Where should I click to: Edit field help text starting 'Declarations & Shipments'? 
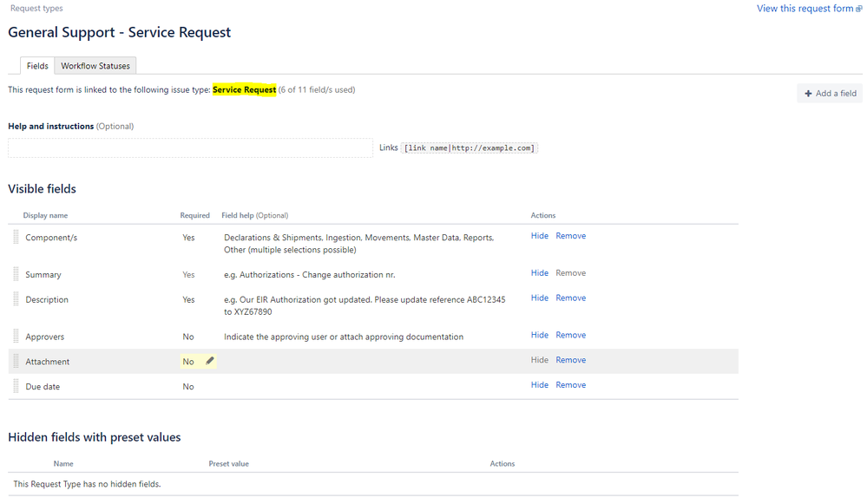pos(358,244)
